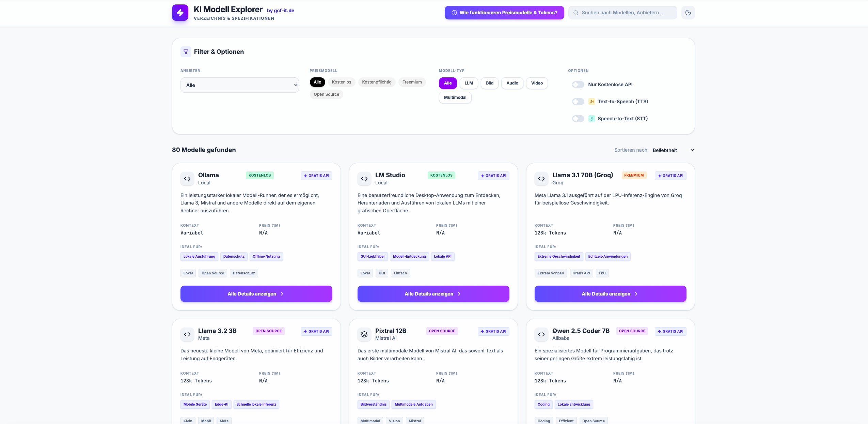Image resolution: width=868 pixels, height=424 pixels.
Task: Enable the Nur Kostenlose API toggle
Action: [578, 85]
